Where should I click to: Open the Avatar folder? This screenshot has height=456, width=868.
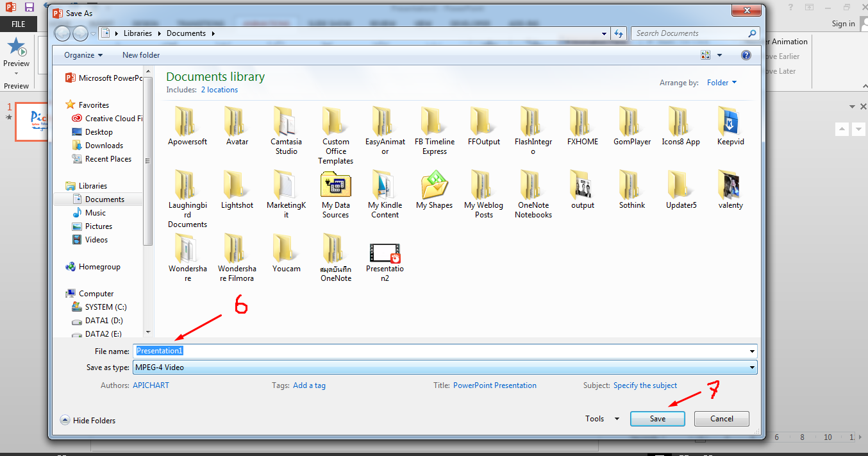pos(237,127)
